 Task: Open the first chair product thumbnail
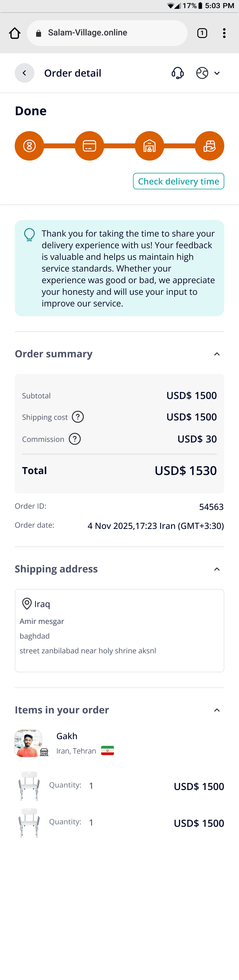(x=29, y=786)
